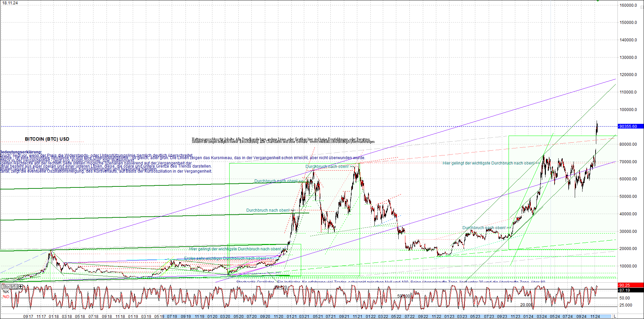
Task: Click the 01 18 date axis label
Action: pyautogui.click(x=54, y=317)
